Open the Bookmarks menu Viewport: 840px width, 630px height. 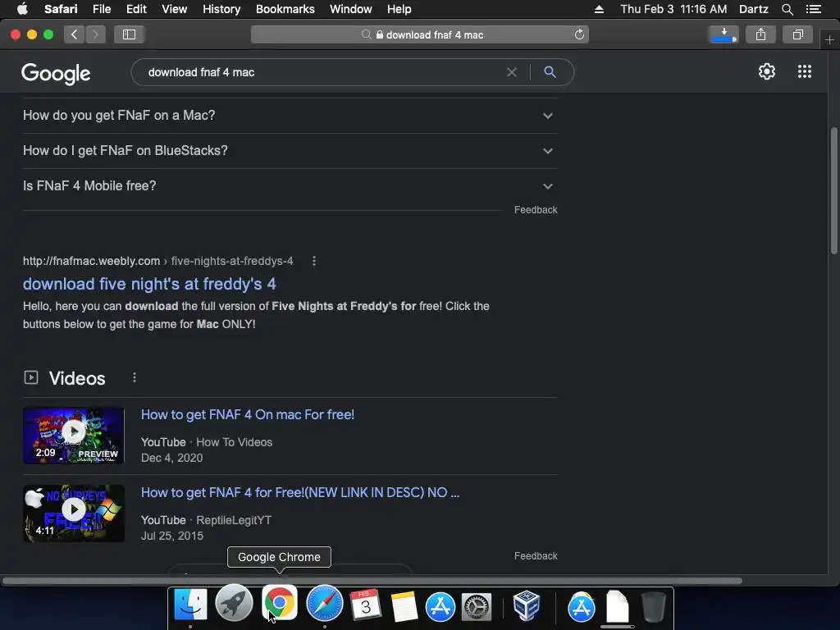click(285, 9)
